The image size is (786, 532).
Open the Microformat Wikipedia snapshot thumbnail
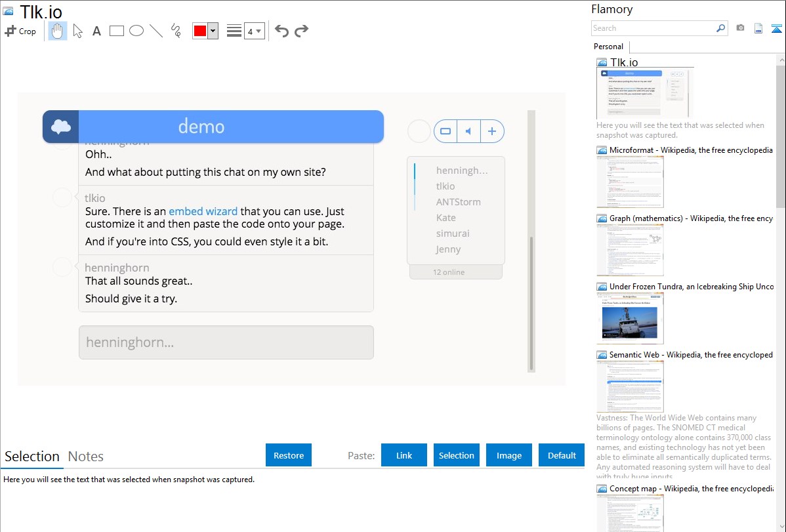630,182
